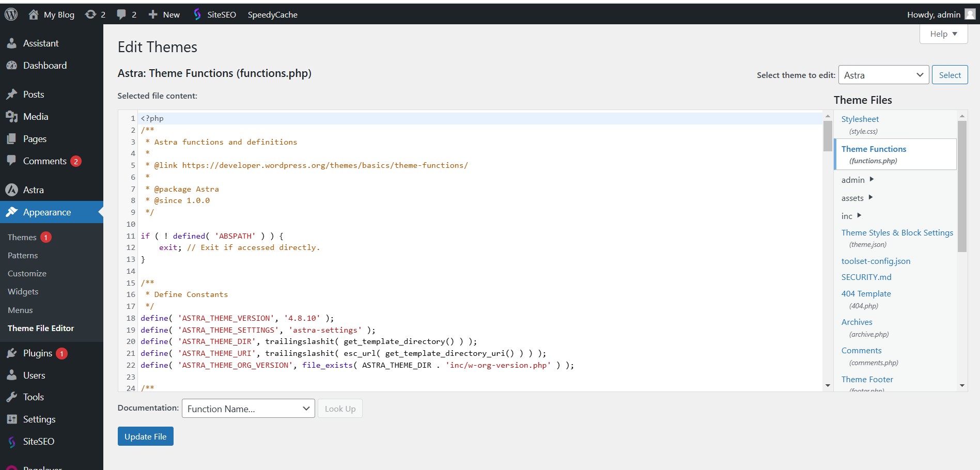Click the Posts pin icon
Screen dimensions: 980x470
[11, 95]
